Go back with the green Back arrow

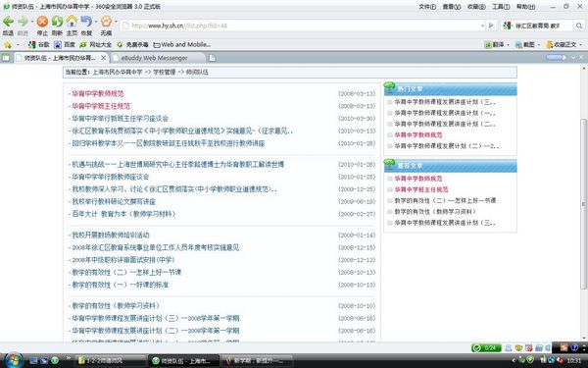[x=8, y=22]
